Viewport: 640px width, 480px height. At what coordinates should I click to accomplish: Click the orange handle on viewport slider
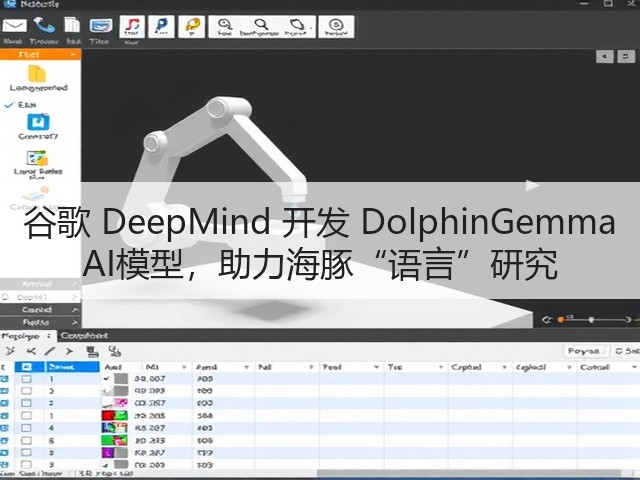561,320
